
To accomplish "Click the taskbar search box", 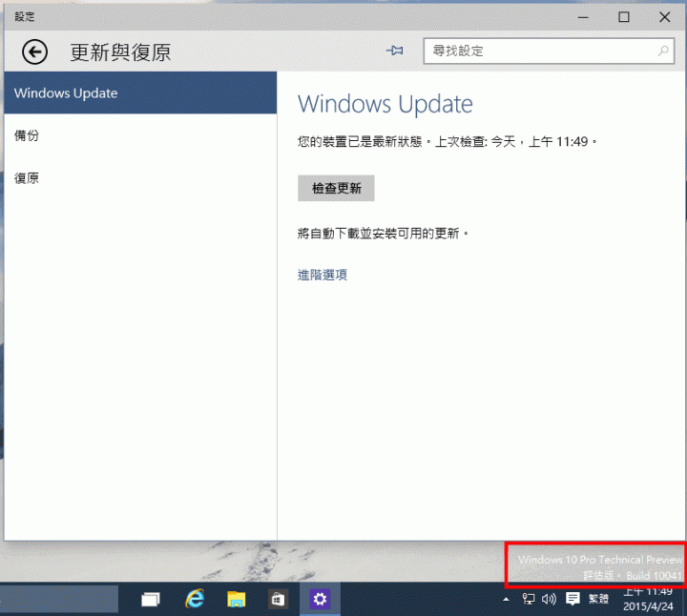I will point(59,599).
